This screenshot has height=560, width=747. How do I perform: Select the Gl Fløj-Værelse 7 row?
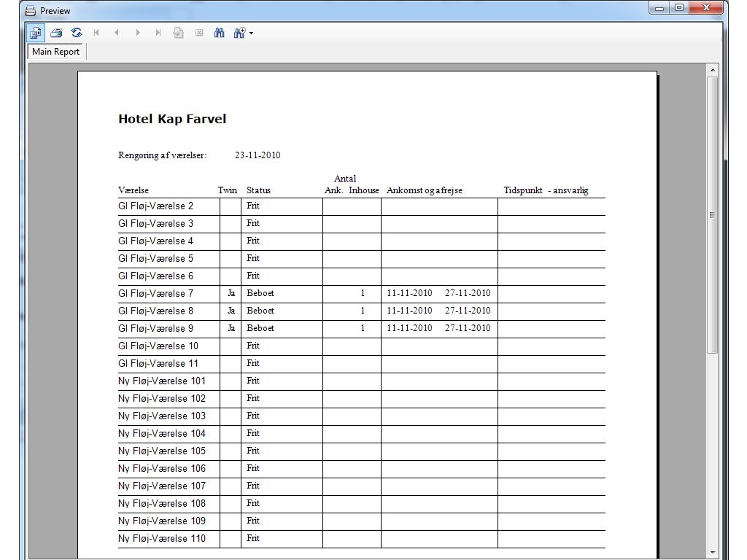(x=156, y=293)
